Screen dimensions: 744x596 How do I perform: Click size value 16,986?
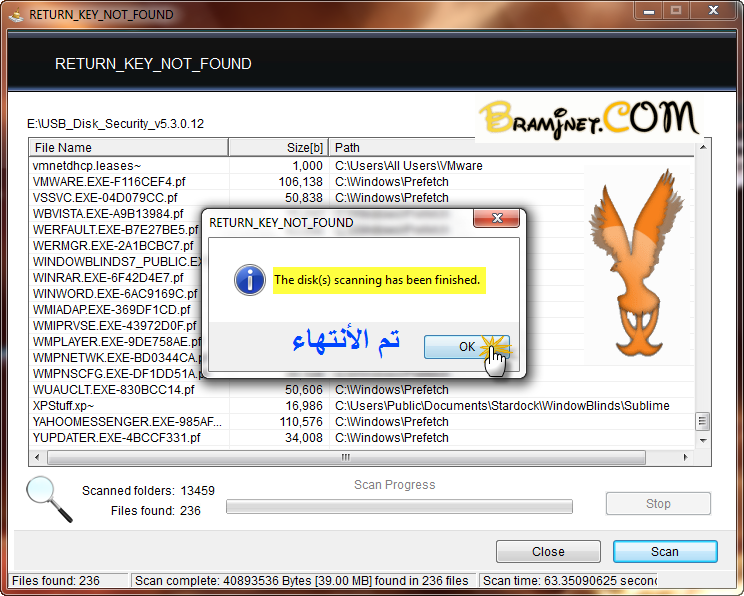[304, 406]
